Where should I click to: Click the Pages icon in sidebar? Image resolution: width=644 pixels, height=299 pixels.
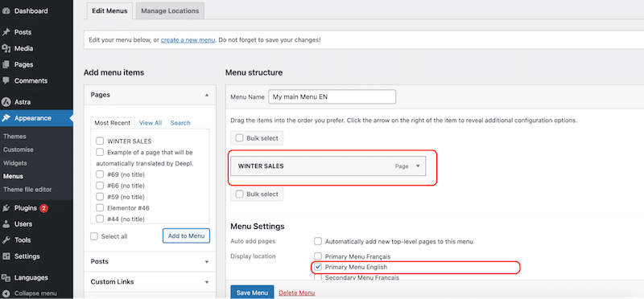click(x=6, y=64)
